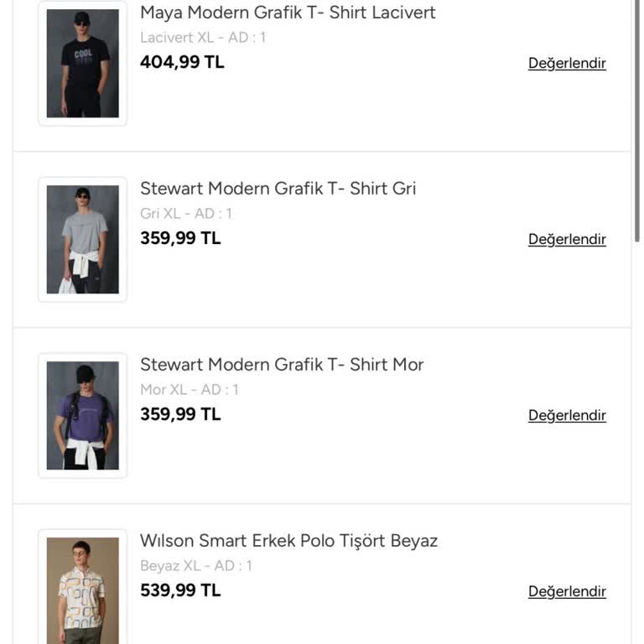Rate the Stewart Mor T-shirt via Değerlendir
Screen dimensions: 644x644
(567, 415)
